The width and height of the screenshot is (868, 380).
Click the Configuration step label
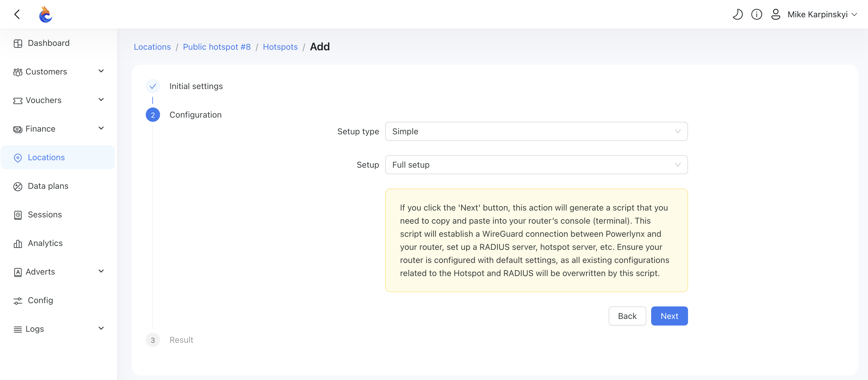[195, 115]
